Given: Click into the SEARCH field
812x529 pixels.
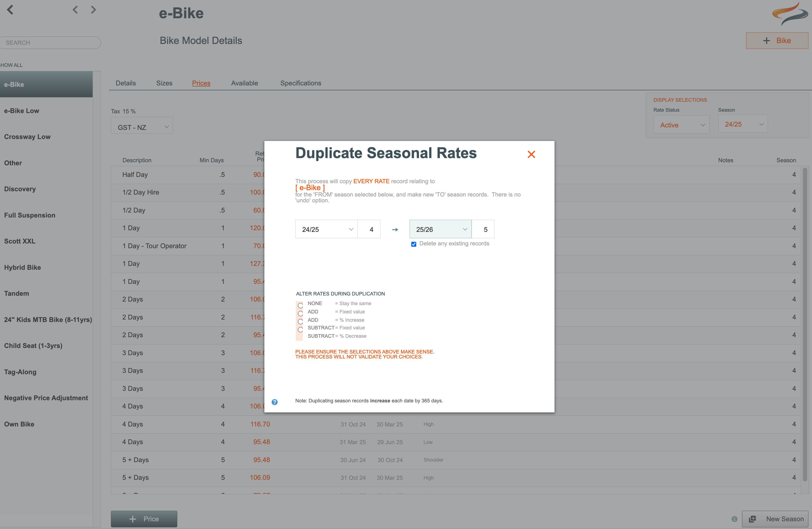Looking at the screenshot, I should click(50, 43).
